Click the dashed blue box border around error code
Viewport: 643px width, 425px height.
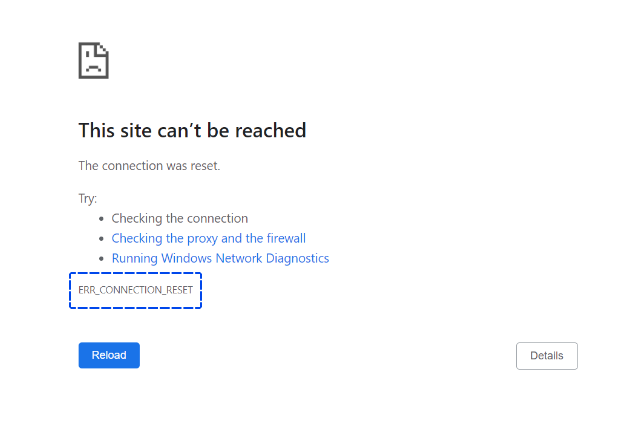point(135,273)
